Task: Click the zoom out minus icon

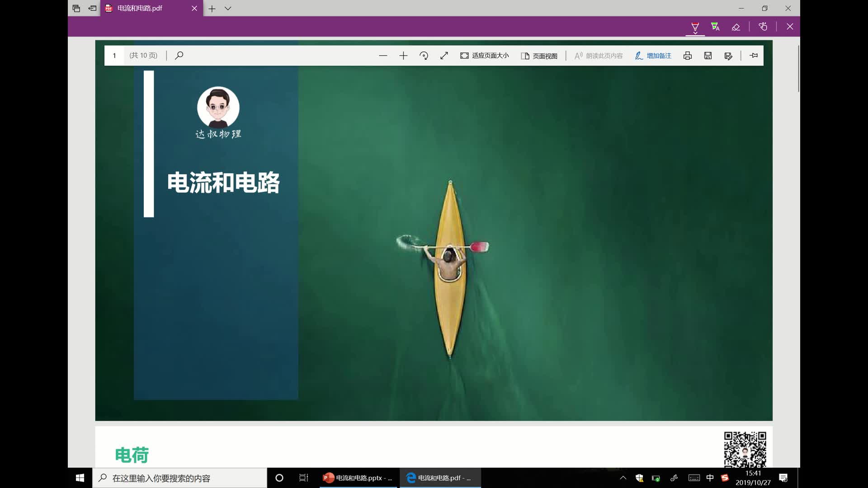Action: [383, 55]
